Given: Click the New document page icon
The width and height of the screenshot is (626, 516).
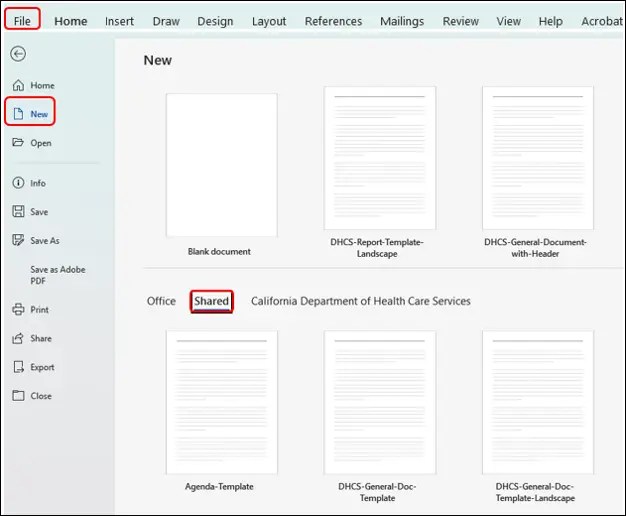Looking at the screenshot, I should point(18,114).
